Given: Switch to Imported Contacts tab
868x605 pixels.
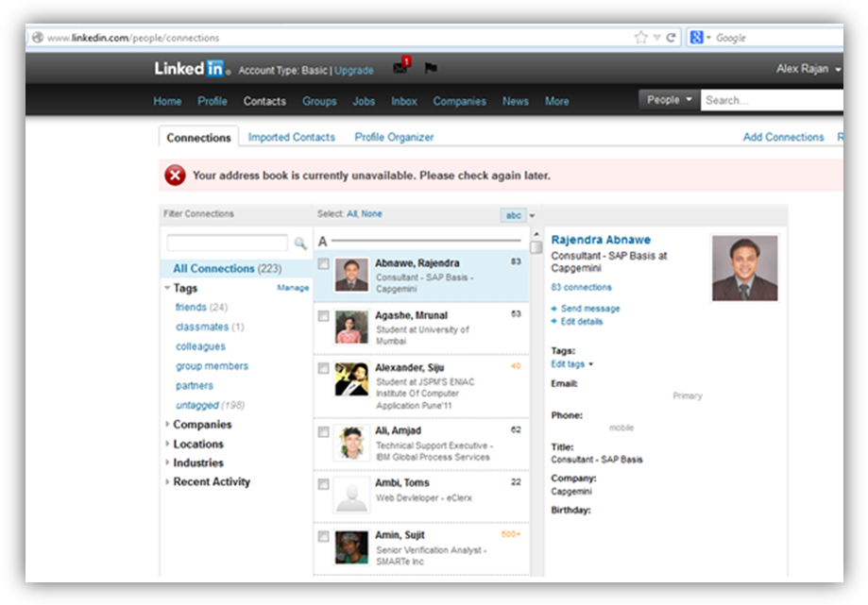Looking at the screenshot, I should point(291,137).
